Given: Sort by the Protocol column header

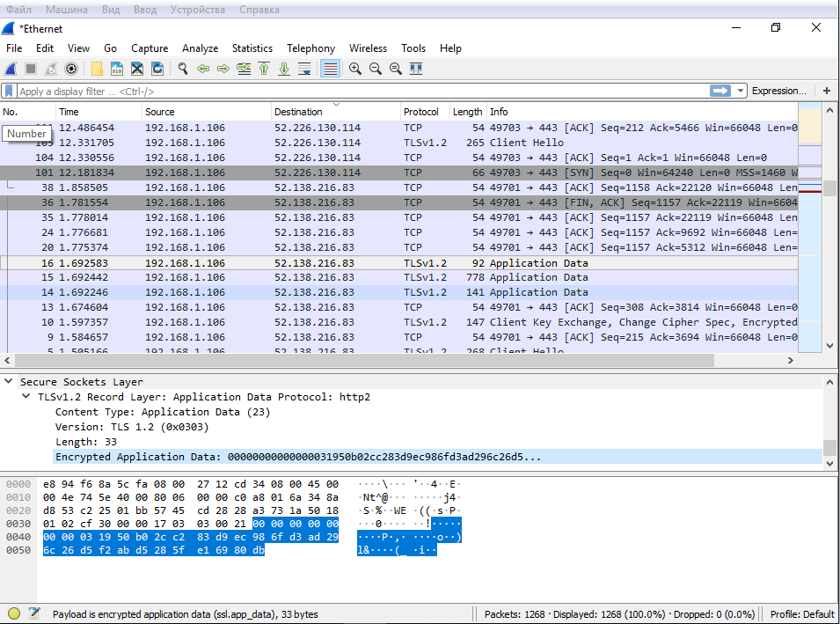Looking at the screenshot, I should (x=425, y=112).
